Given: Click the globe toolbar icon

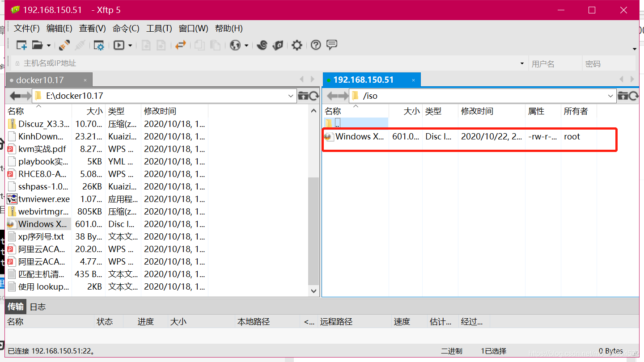Looking at the screenshot, I should (x=235, y=45).
